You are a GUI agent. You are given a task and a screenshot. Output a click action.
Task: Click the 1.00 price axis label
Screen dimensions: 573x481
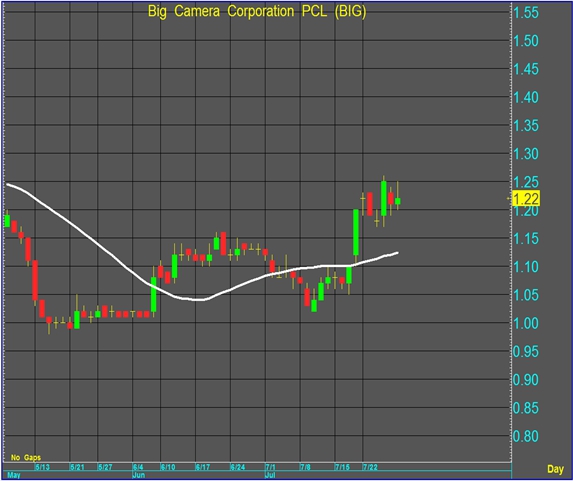click(526, 323)
